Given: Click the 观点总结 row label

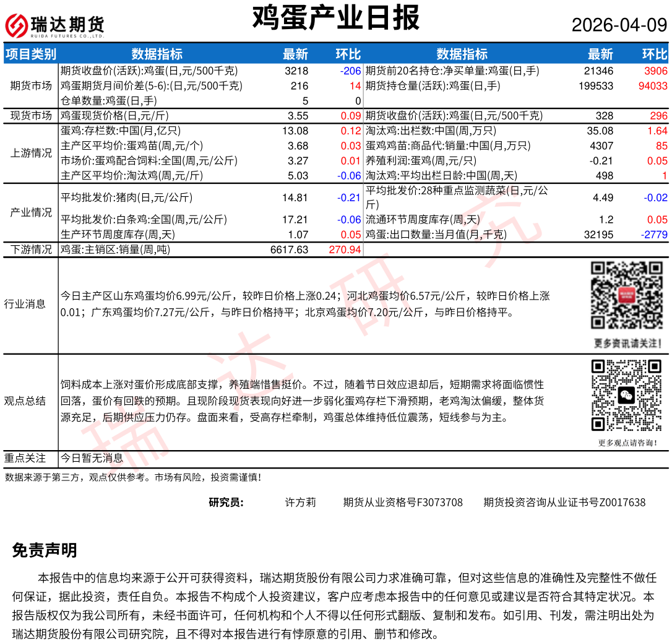Looking at the screenshot, I should coord(25,401).
